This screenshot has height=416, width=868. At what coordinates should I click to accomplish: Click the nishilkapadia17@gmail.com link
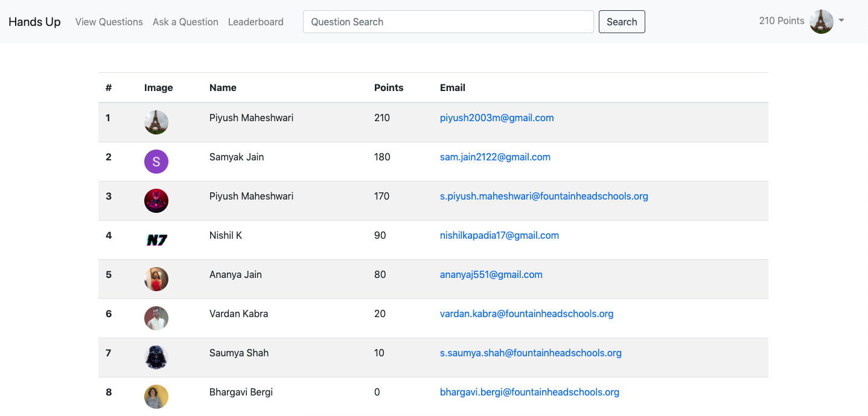click(499, 236)
